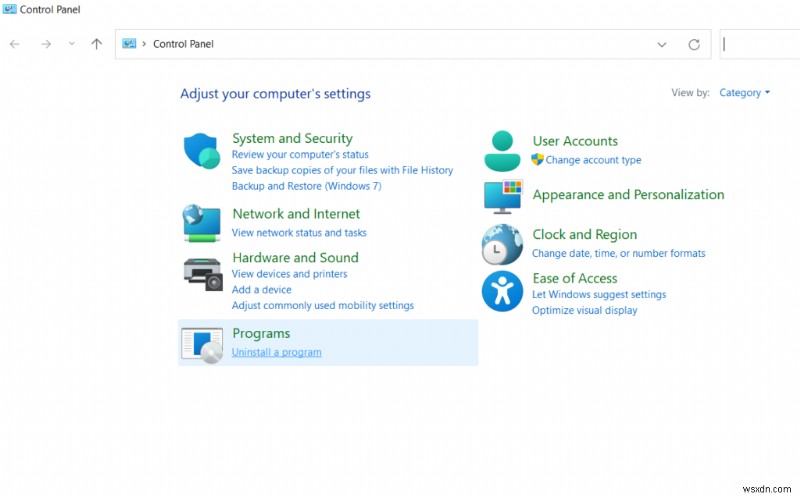Expand the address bar history chevron
Image resolution: width=800 pixels, height=497 pixels.
tap(662, 44)
